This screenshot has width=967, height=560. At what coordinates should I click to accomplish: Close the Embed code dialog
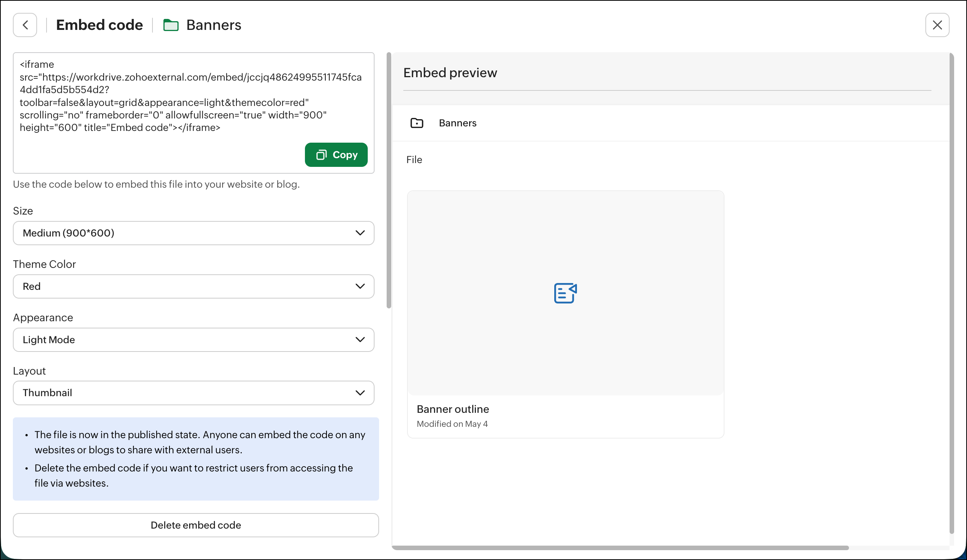(937, 25)
